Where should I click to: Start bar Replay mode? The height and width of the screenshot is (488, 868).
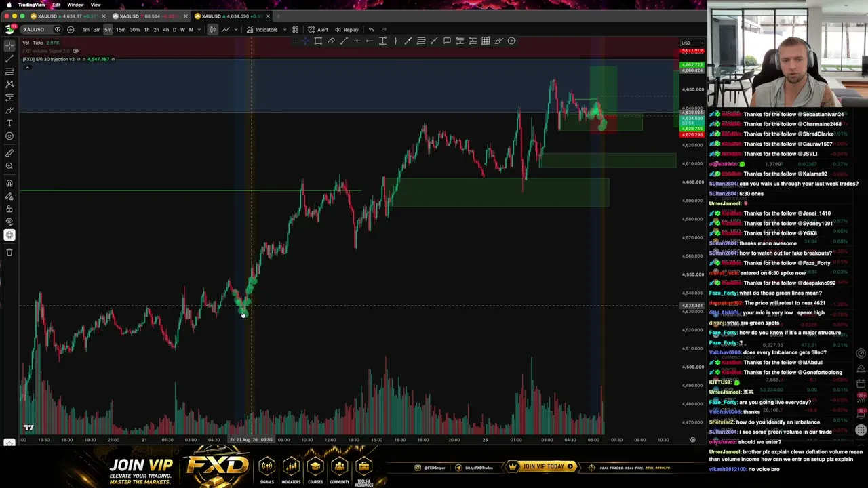347,30
